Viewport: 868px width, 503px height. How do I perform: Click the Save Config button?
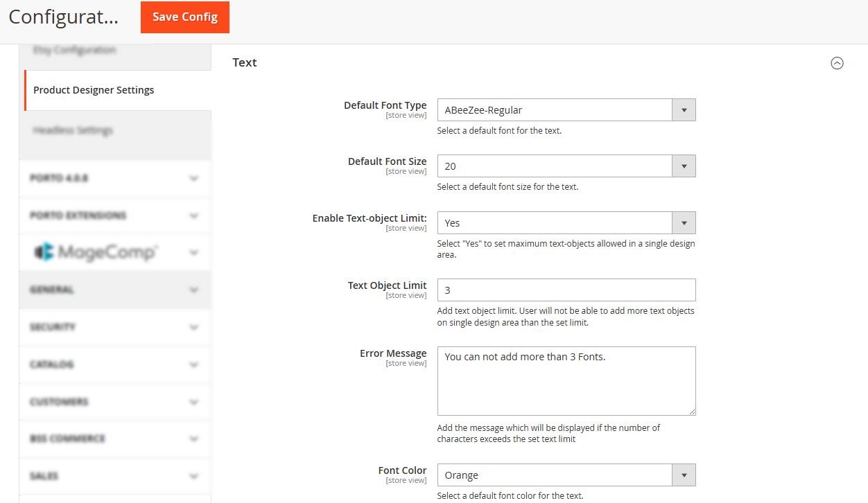184,17
